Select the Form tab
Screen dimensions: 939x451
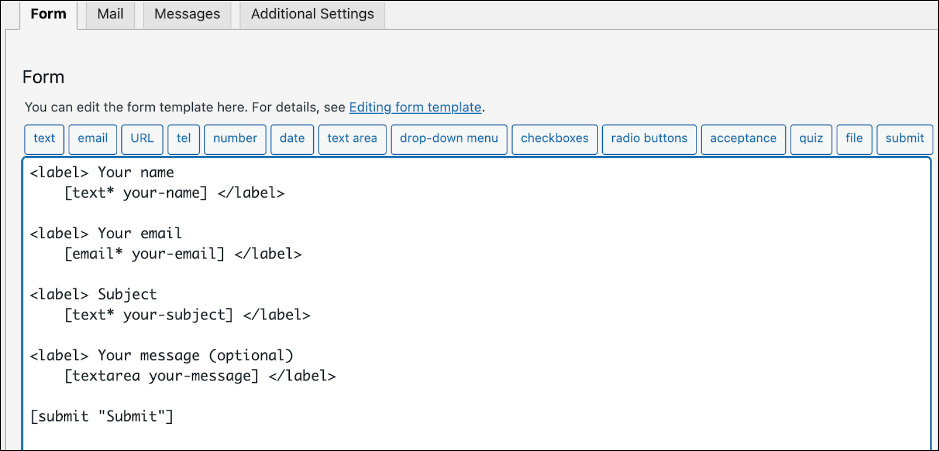coord(48,14)
